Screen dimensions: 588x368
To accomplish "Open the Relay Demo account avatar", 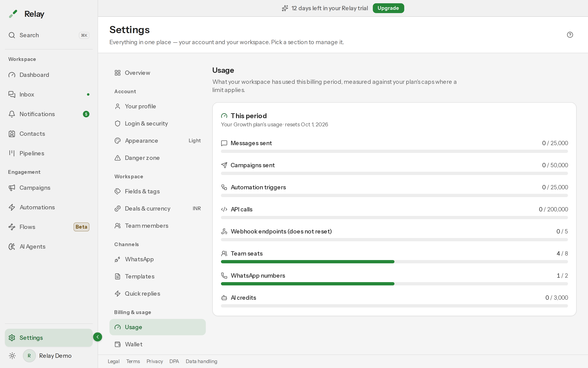I will click(x=29, y=356).
